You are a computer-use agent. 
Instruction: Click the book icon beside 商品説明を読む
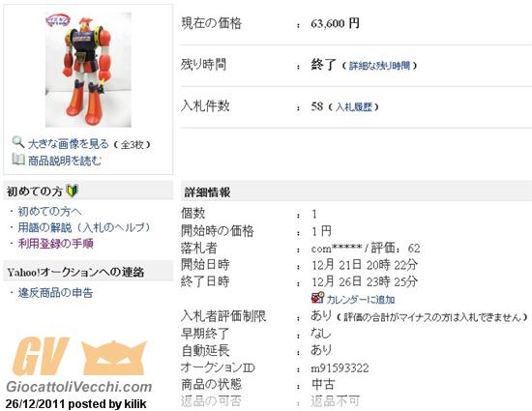click(18, 159)
